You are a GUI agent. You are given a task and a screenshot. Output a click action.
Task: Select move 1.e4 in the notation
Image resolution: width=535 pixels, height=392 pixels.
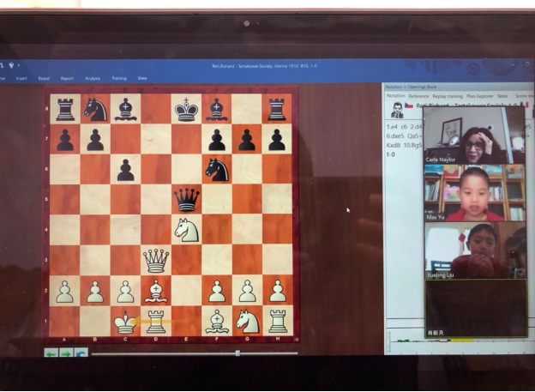(392, 127)
